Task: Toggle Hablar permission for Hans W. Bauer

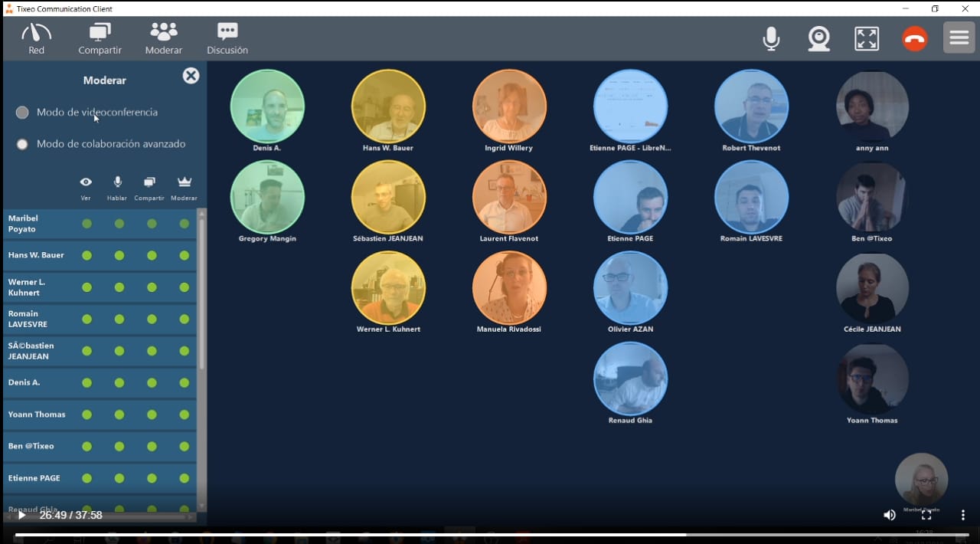Action: (119, 255)
